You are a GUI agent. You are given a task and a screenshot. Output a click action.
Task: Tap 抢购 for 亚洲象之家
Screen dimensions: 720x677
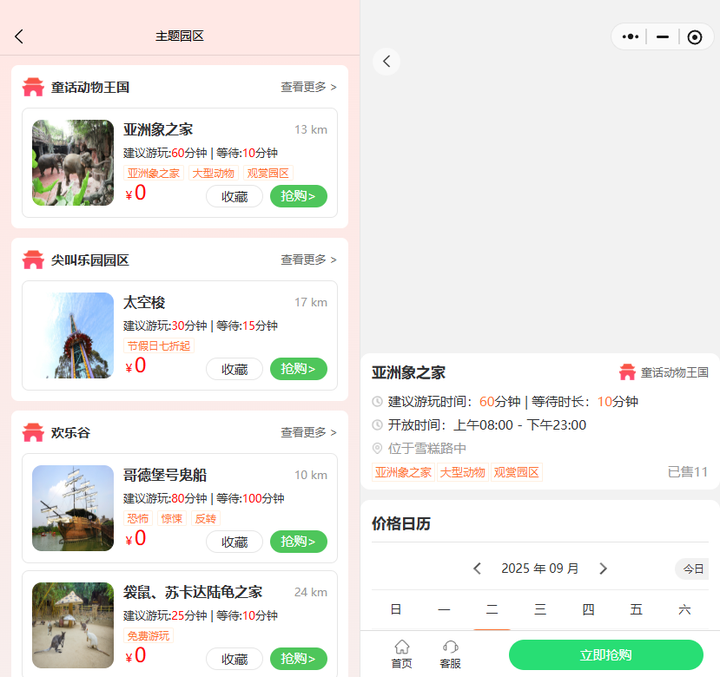click(298, 196)
